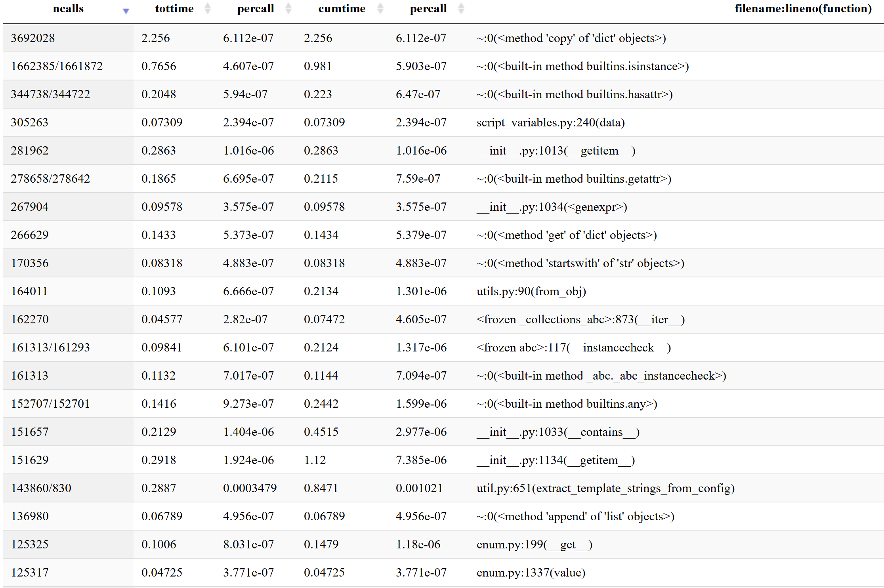The height and width of the screenshot is (588, 884).
Task: Click the script_variables.py:240(data) entry
Action: pos(550,122)
